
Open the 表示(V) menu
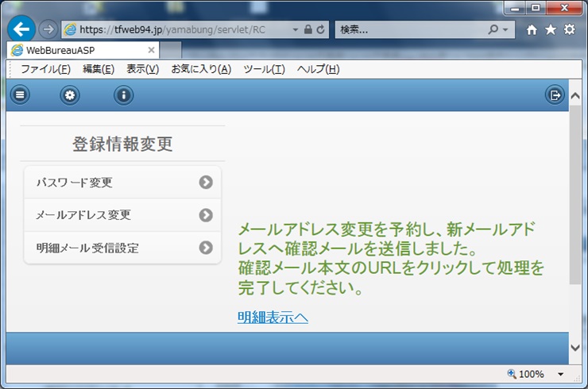(142, 69)
